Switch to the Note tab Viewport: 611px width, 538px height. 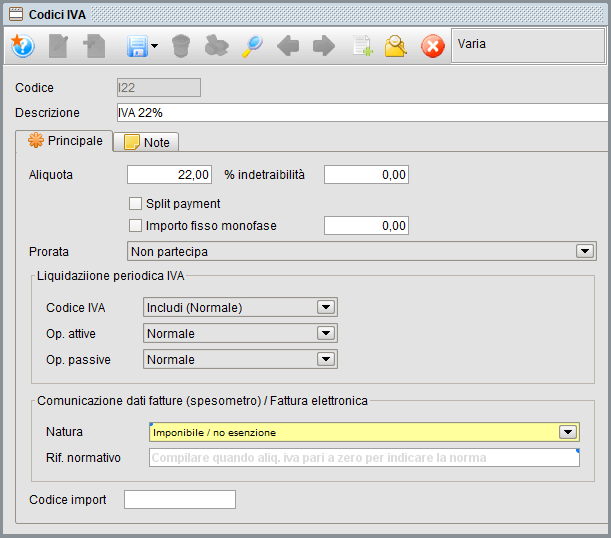point(146,143)
